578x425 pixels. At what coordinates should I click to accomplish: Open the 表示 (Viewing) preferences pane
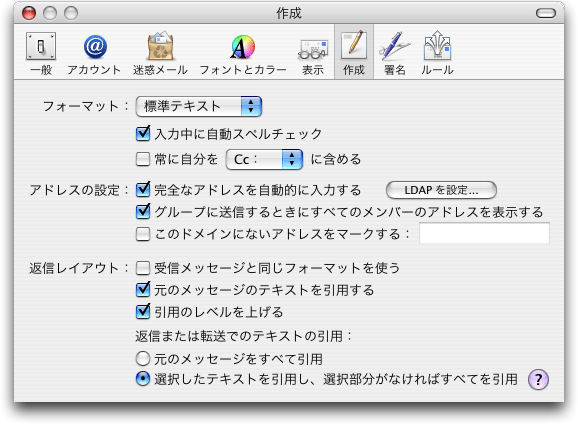coord(313,53)
